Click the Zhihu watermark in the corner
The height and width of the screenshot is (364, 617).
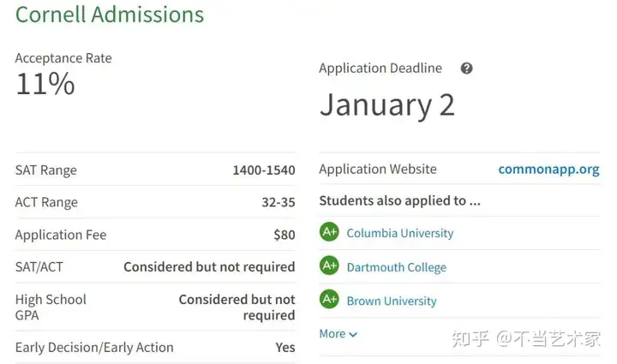[526, 339]
